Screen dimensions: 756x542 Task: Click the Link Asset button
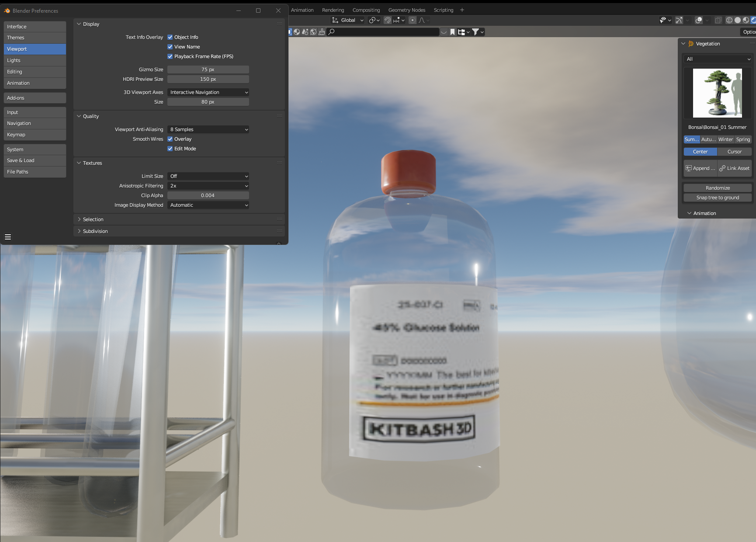(735, 168)
